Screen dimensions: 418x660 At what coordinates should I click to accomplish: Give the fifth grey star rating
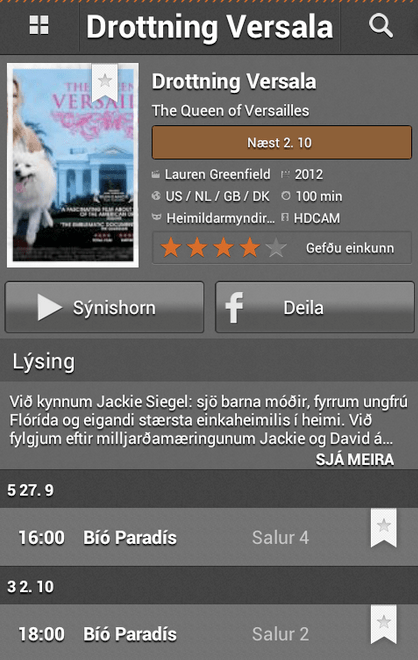(276, 248)
